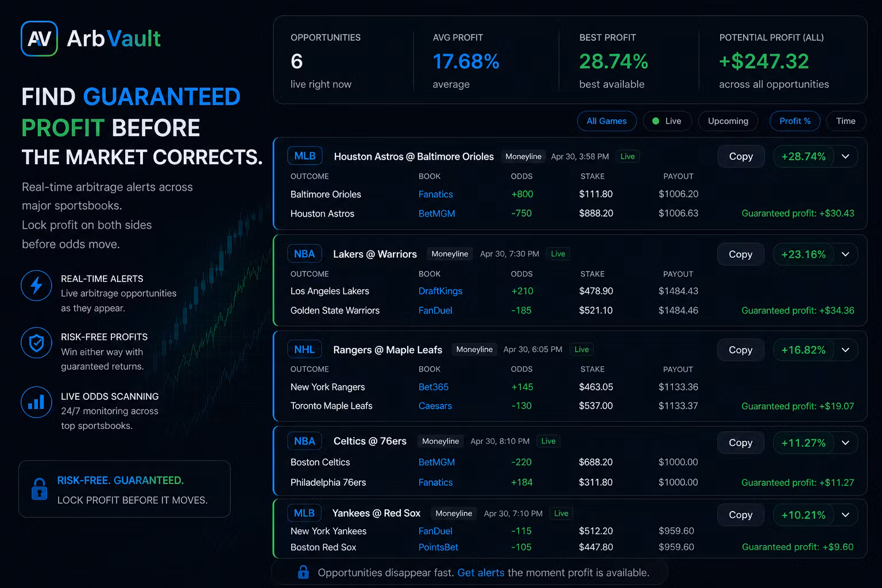Click the MLB badge on Yankees @ Red Sox

tap(304, 513)
